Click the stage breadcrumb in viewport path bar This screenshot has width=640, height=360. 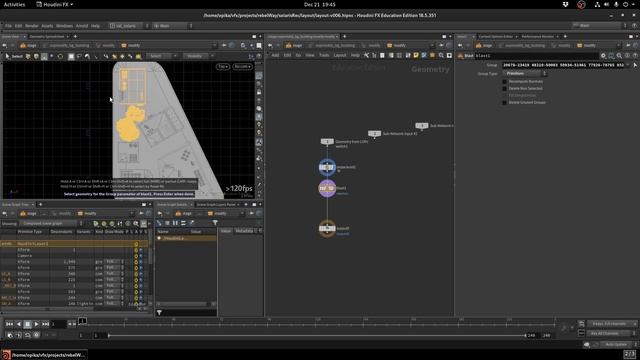(28, 45)
